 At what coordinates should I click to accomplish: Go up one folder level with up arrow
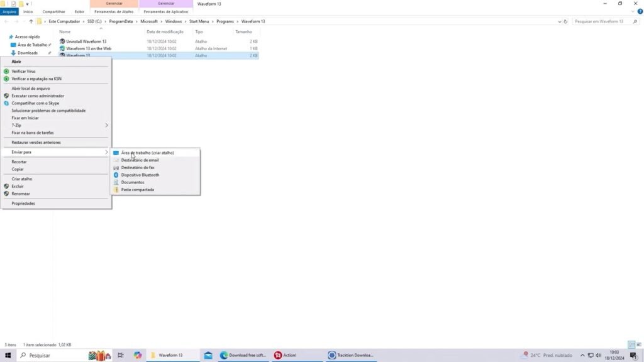(x=31, y=21)
